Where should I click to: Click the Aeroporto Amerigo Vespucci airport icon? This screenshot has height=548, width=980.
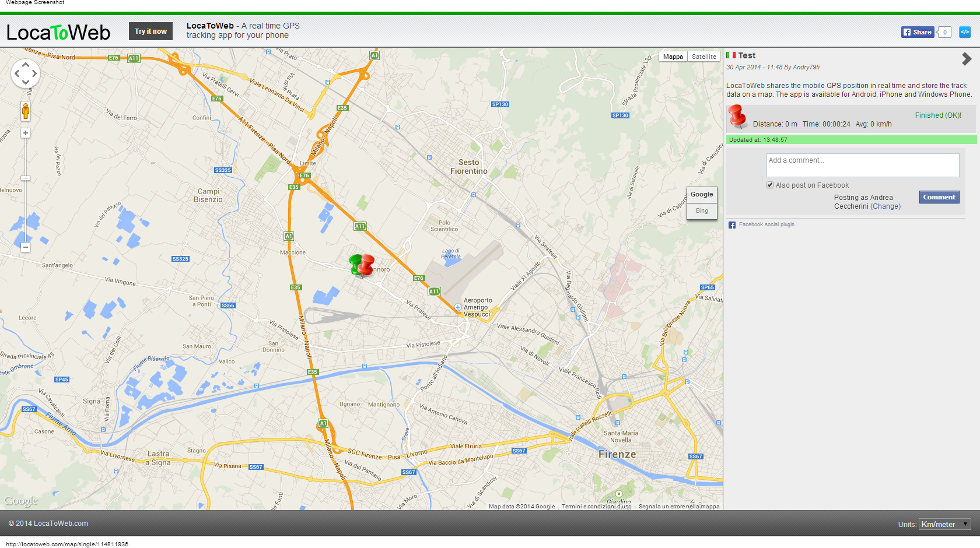pyautogui.click(x=458, y=307)
